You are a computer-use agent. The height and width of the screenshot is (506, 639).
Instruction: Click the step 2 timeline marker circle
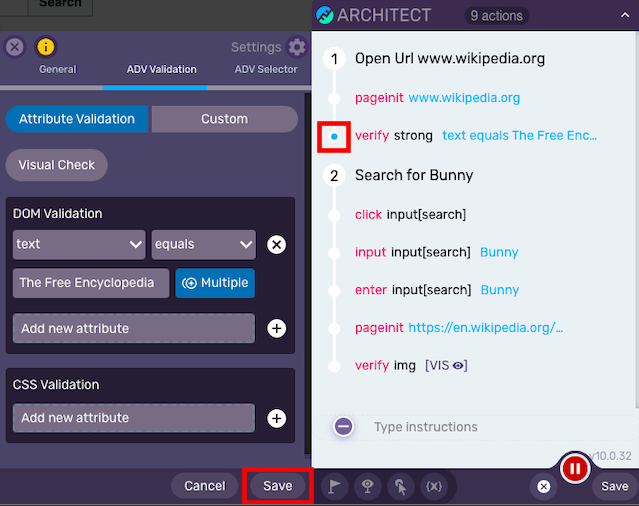click(x=334, y=176)
